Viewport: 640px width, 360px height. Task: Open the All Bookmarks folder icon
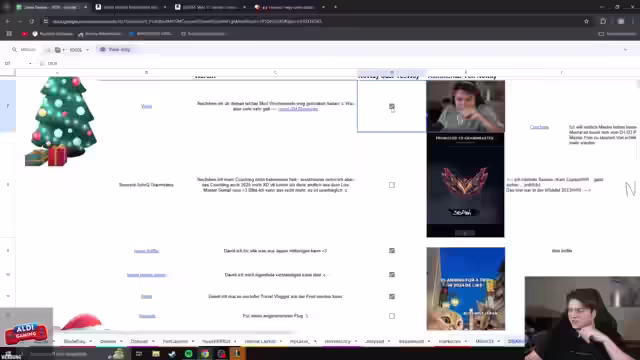(601, 34)
